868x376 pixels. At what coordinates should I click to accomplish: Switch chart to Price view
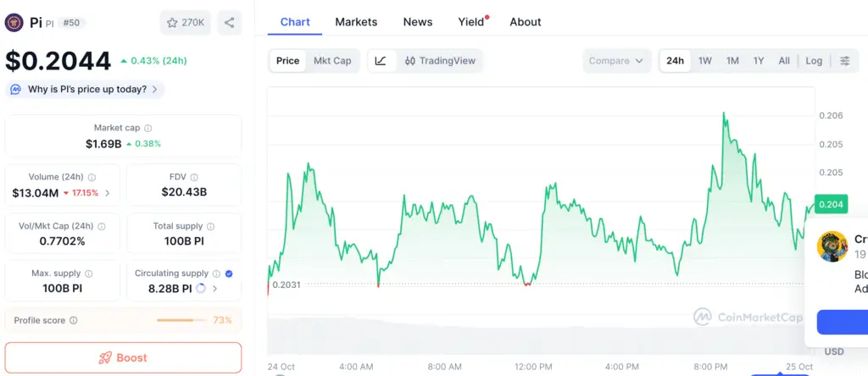(x=287, y=61)
